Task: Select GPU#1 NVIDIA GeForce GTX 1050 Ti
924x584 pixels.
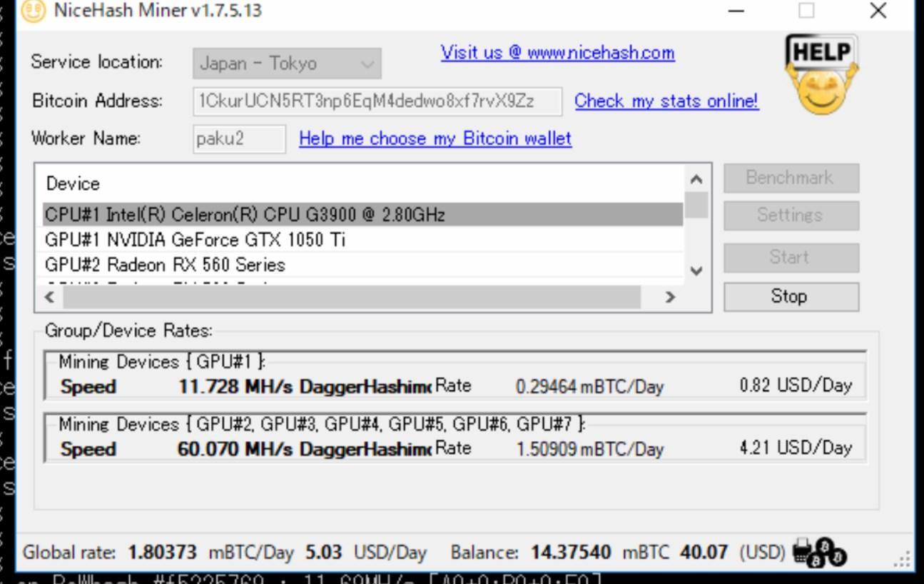Action: pyautogui.click(x=362, y=240)
